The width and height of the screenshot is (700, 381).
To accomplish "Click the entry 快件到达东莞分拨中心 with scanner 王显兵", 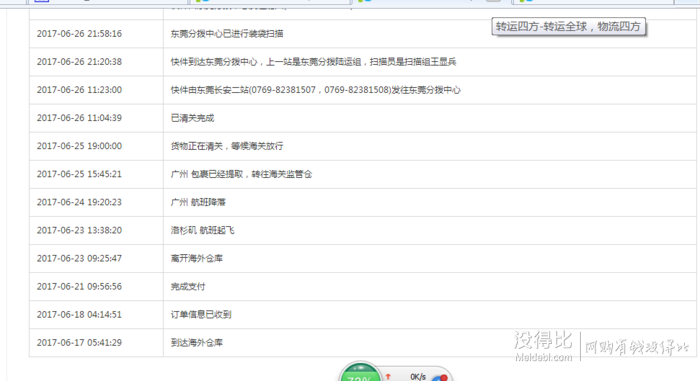I will (x=313, y=62).
